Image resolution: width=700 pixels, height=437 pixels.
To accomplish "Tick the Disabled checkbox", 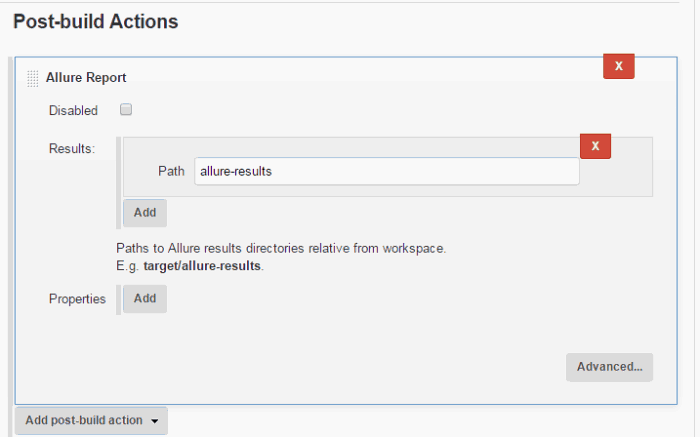I will pyautogui.click(x=126, y=109).
